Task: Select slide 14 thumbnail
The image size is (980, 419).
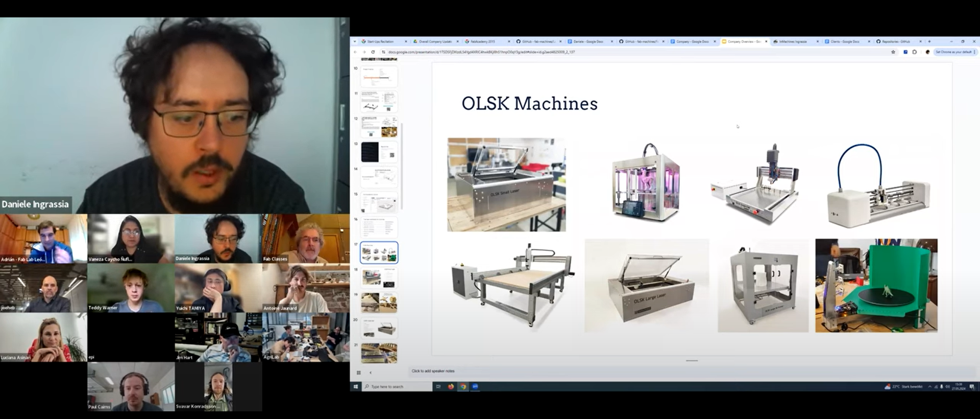Action: (379, 177)
